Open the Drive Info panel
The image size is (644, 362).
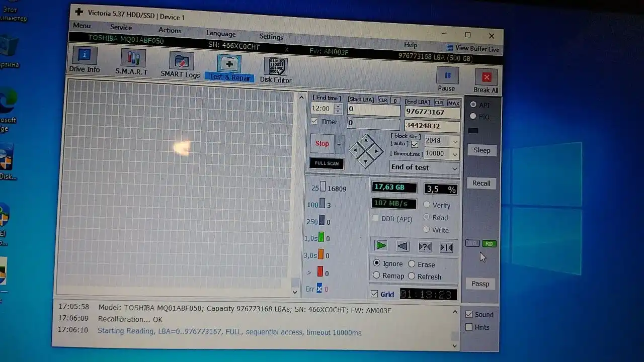(x=85, y=60)
